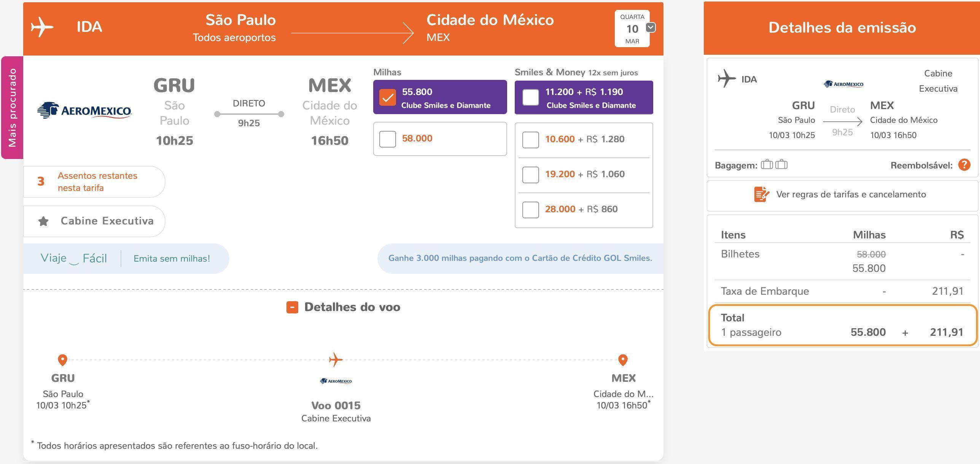Click the MEX destination location pin

(623, 360)
